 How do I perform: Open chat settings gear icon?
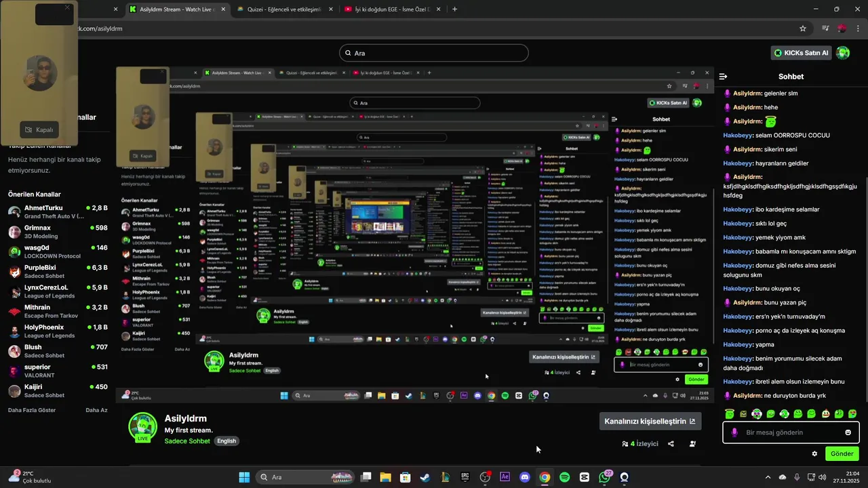coord(814,454)
